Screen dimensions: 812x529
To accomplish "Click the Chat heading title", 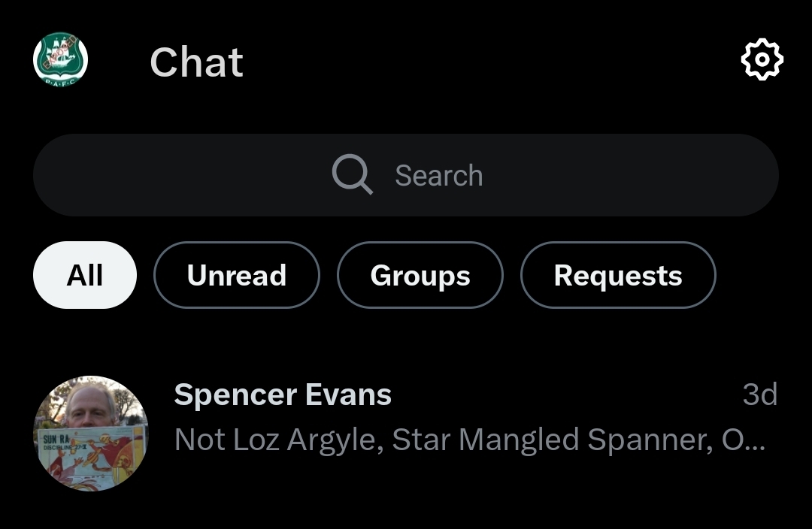I will pos(196,62).
